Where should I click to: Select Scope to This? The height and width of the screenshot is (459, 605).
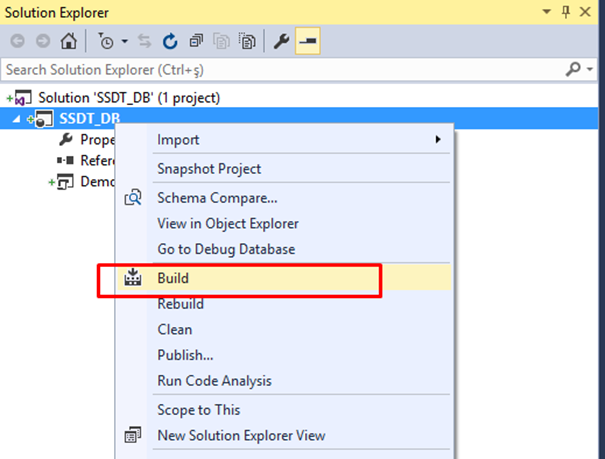pos(284,410)
